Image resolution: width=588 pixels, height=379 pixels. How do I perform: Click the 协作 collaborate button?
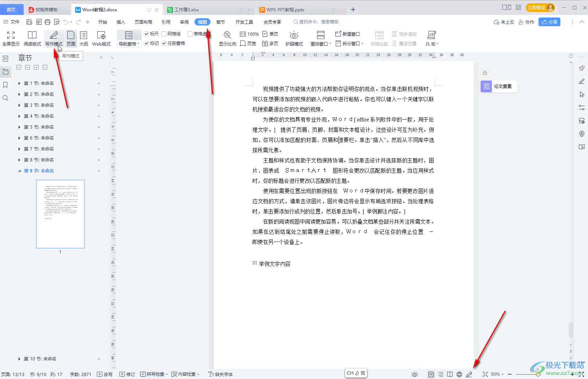coord(526,22)
